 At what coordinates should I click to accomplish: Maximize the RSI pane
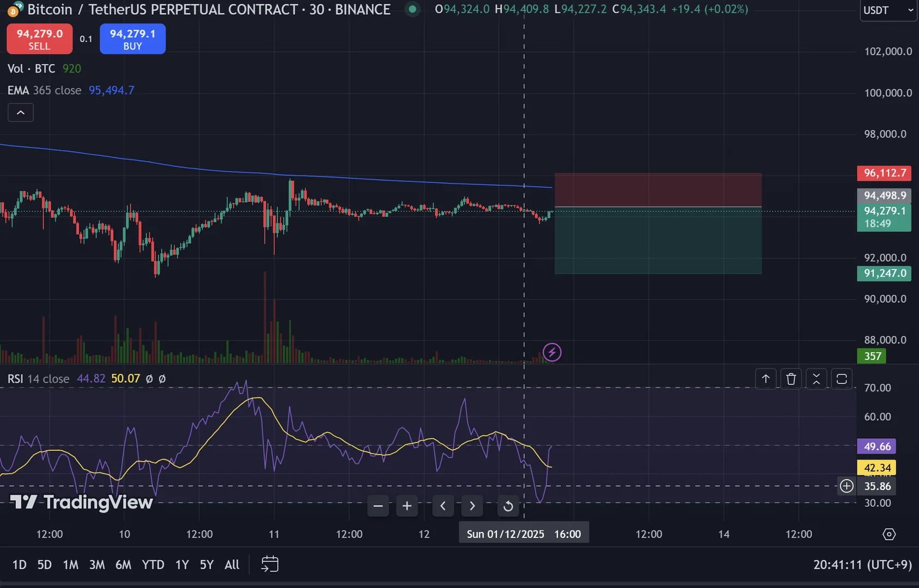(842, 379)
